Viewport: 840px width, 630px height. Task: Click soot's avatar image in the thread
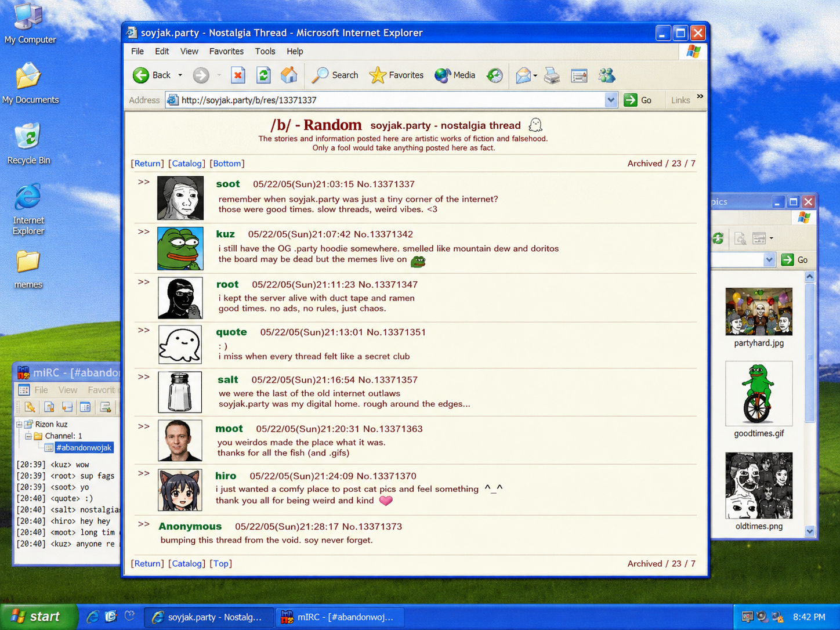[180, 198]
